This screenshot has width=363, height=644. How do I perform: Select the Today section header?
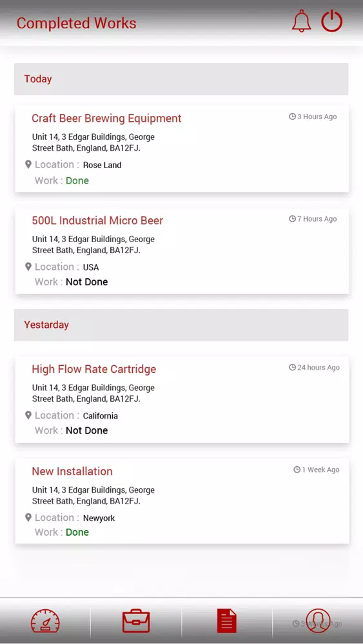[x=181, y=79]
